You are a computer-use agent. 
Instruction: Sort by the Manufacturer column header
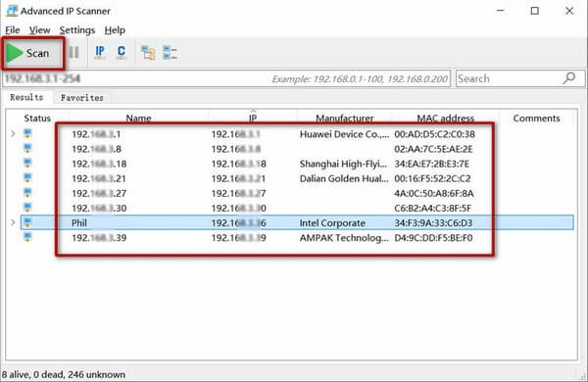(344, 119)
